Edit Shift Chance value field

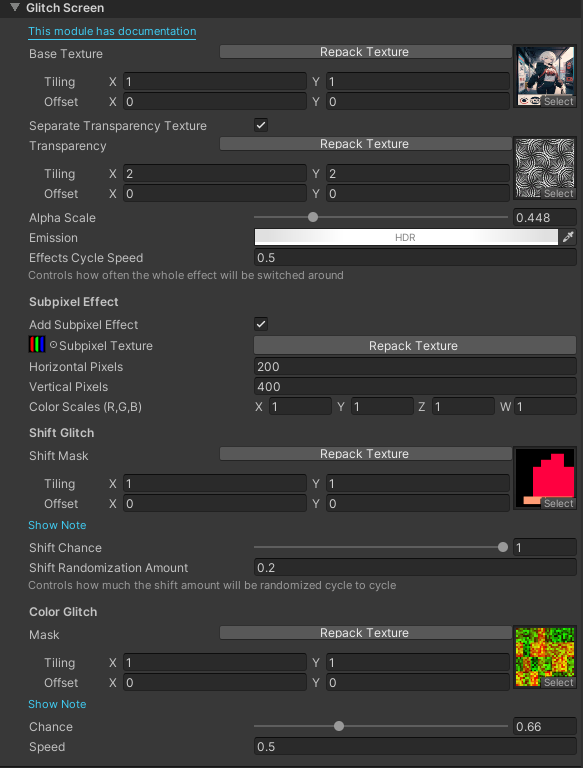click(545, 548)
